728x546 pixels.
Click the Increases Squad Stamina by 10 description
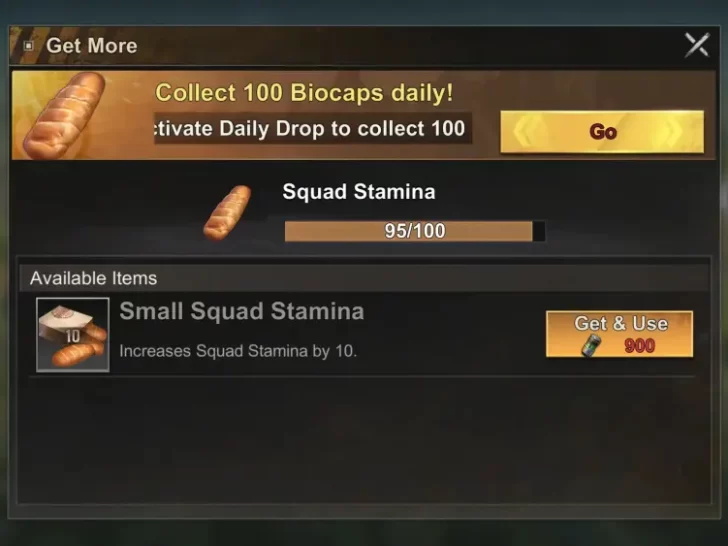click(x=238, y=351)
